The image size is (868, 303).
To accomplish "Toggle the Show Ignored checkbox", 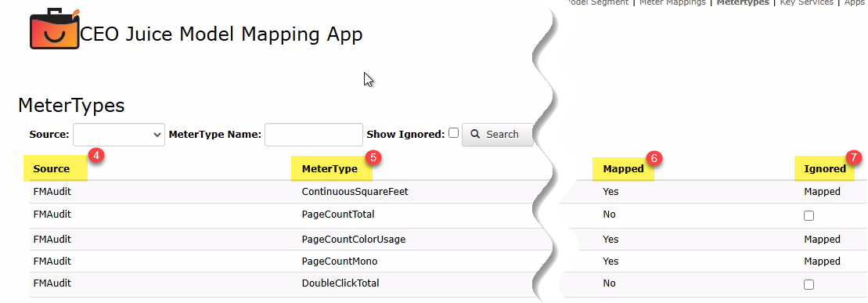I will pos(453,133).
